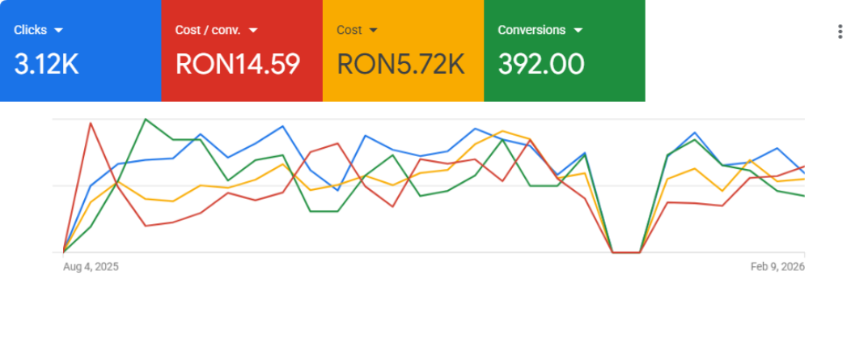Click the RON5.72K total cost value
The width and height of the screenshot is (868, 360).
(x=400, y=64)
